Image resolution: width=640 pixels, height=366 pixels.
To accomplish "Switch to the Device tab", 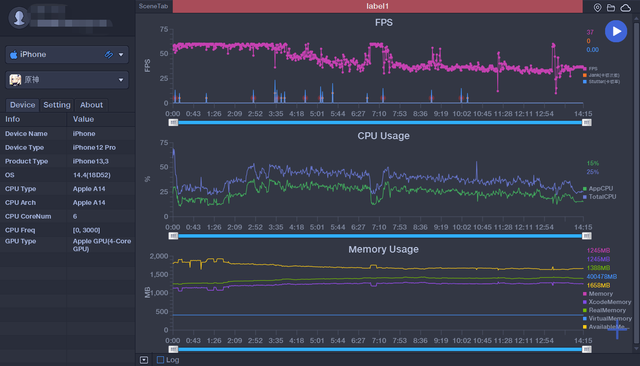I will (x=22, y=105).
